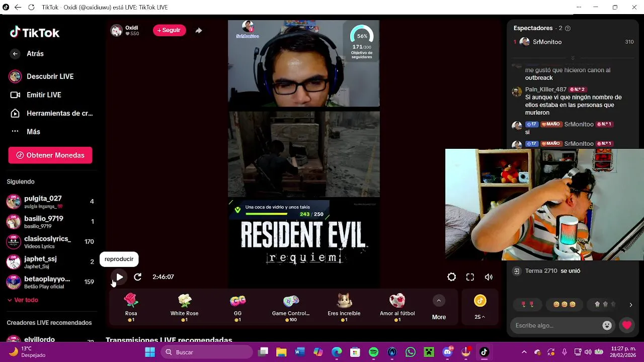Open clasicoslyrics_ live channel
The height and width of the screenshot is (362, 644).
pos(50,242)
